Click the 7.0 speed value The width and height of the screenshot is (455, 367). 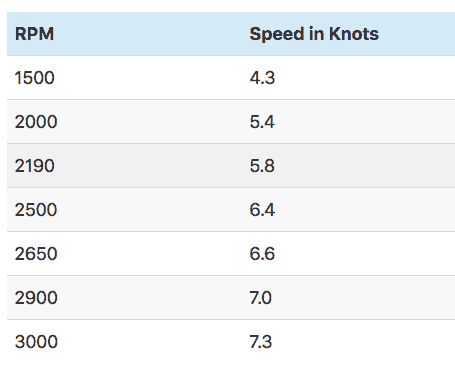tap(261, 298)
